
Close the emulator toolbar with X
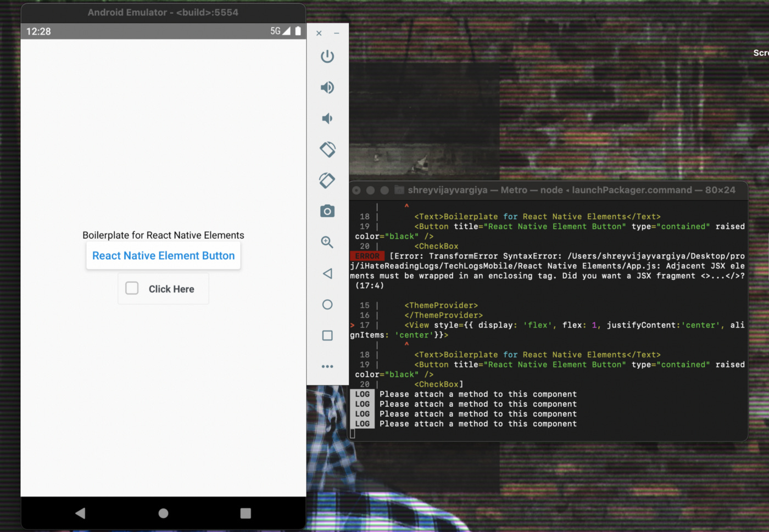[x=319, y=33]
